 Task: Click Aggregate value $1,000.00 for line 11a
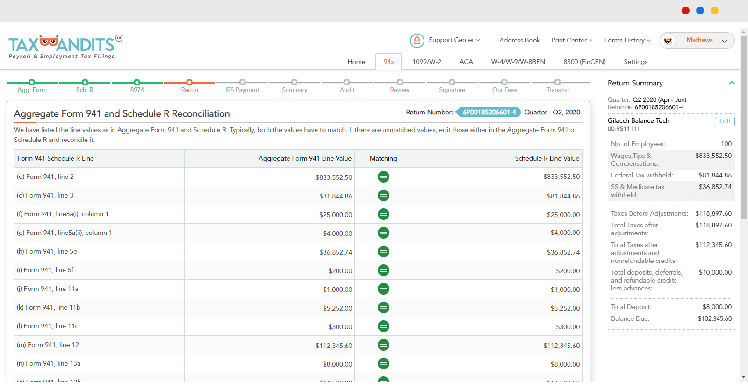[x=337, y=289]
